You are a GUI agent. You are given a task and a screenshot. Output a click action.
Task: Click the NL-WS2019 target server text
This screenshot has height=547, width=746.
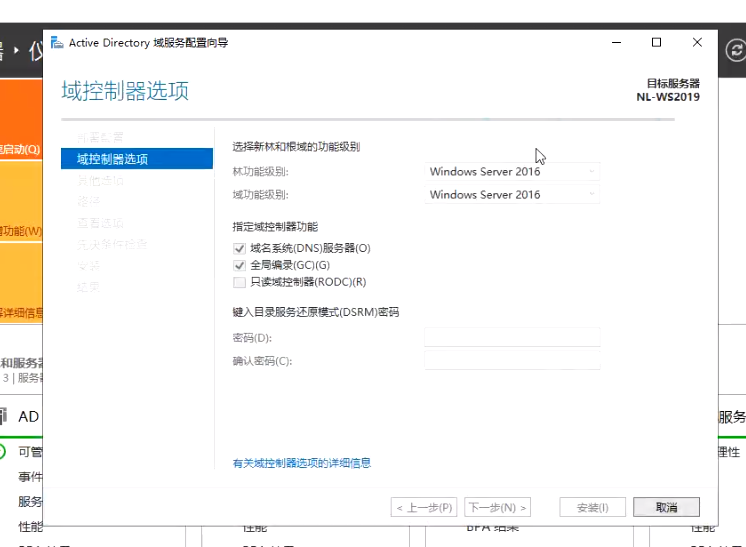coord(668,97)
